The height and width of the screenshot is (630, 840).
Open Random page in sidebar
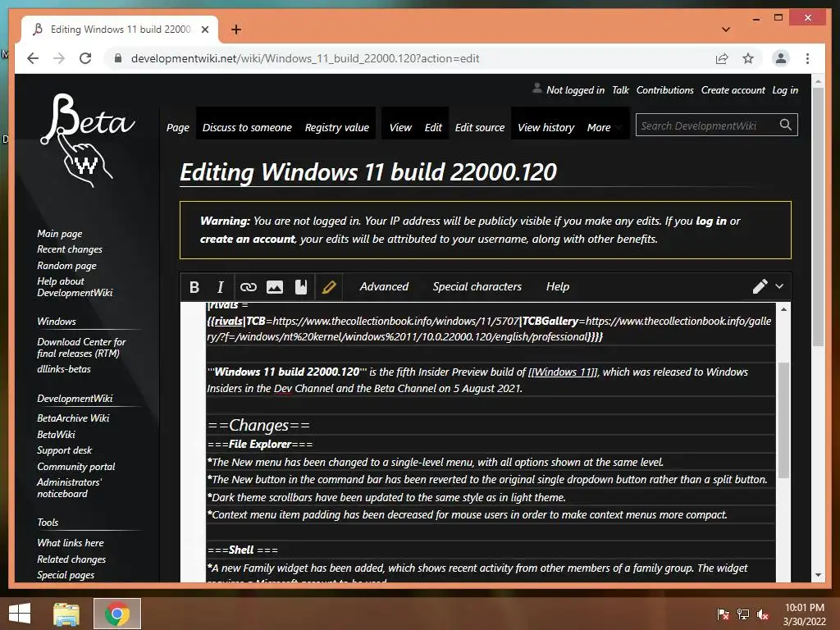click(66, 266)
